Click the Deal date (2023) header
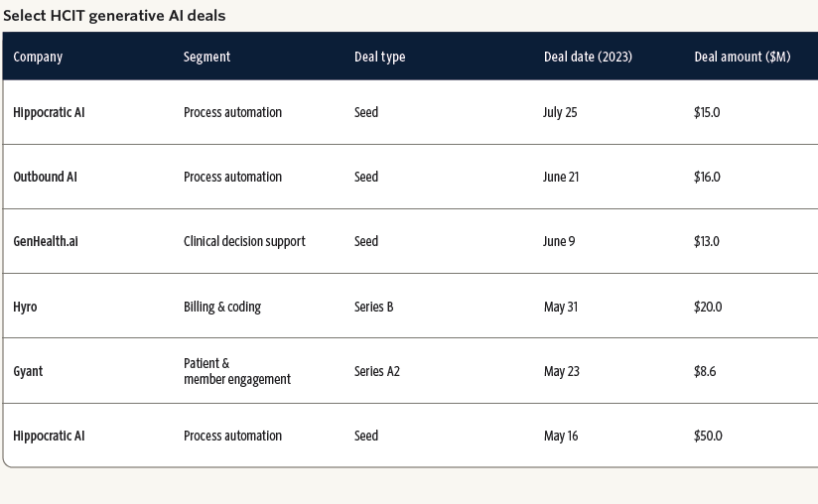 (587, 57)
